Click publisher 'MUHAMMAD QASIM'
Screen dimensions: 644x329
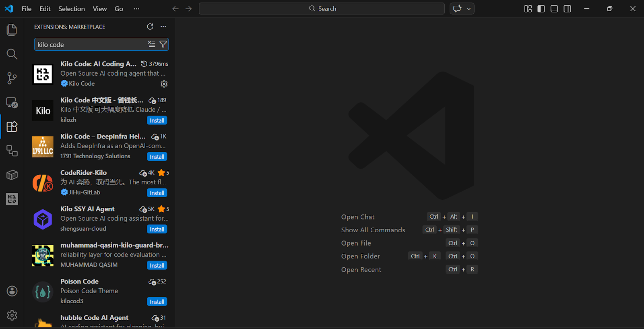(x=89, y=265)
